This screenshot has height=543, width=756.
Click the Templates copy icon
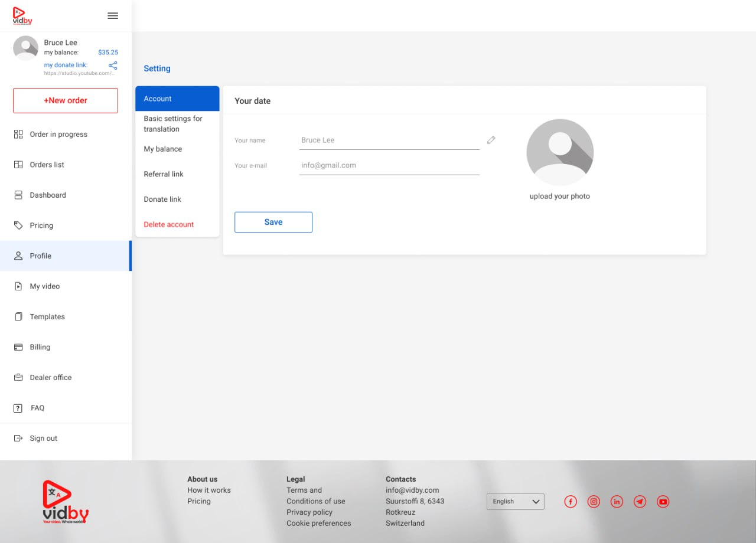tap(18, 316)
